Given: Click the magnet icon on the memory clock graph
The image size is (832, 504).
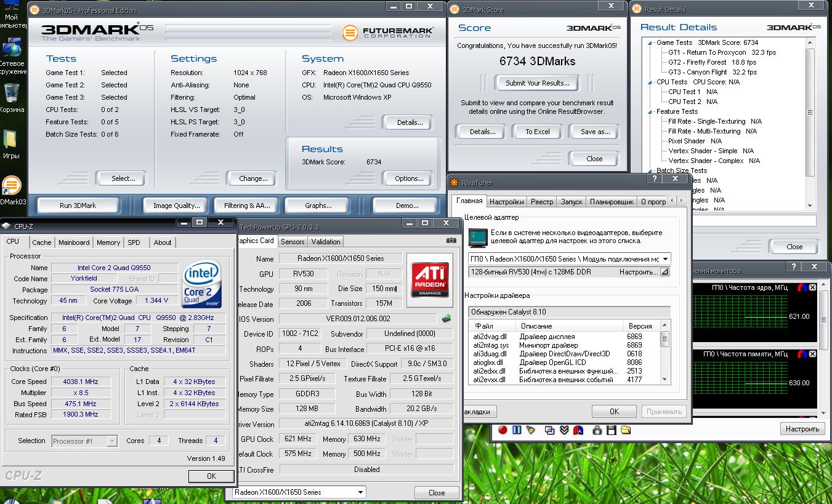Looking at the screenshot, I should point(802,354).
